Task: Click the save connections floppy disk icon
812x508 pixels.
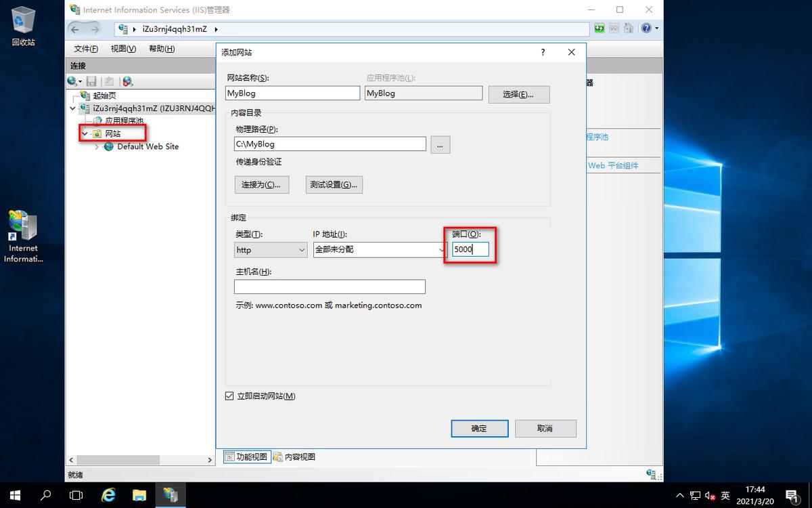Action: pos(91,81)
